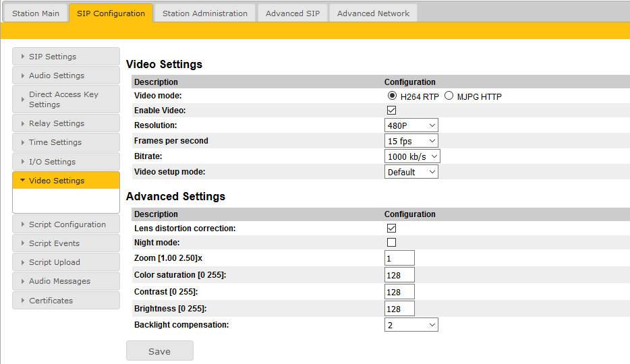
Task: Switch to the Station Main tab
Action: pyautogui.click(x=36, y=13)
